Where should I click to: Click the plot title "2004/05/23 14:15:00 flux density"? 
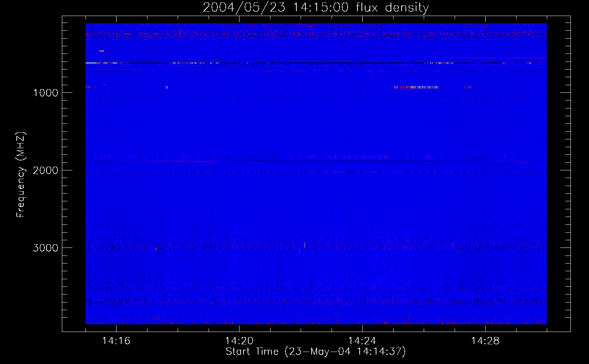316,7
